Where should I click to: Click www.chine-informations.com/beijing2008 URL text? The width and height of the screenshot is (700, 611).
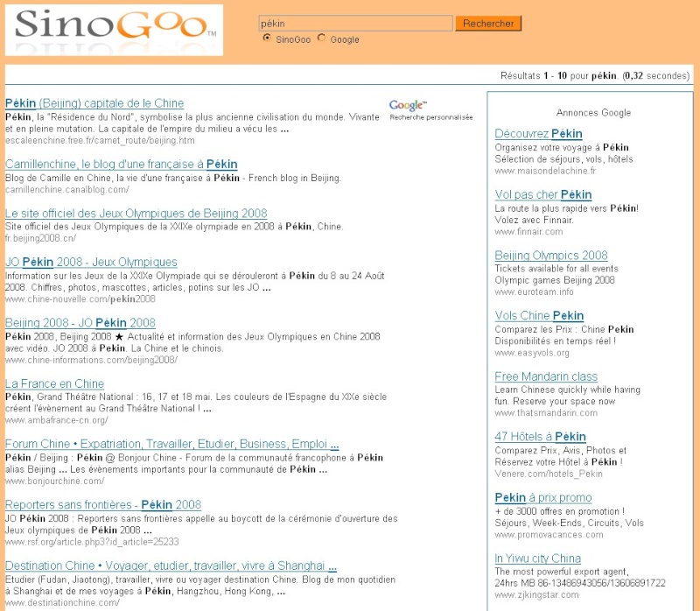tap(91, 360)
